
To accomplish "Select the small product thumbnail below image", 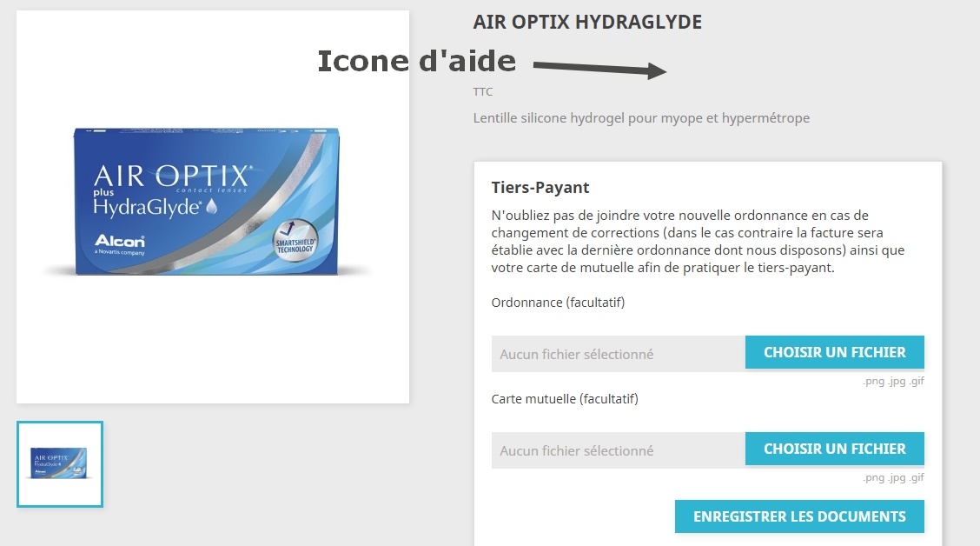I will 60,464.
